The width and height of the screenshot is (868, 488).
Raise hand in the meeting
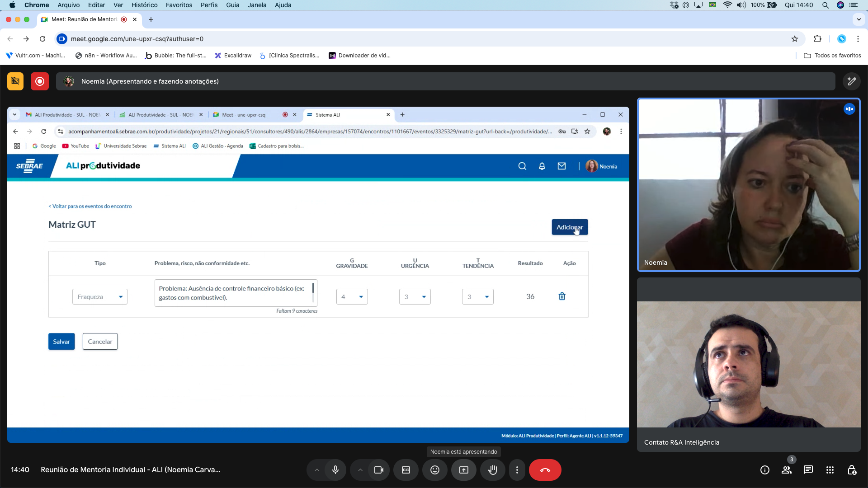click(493, 470)
